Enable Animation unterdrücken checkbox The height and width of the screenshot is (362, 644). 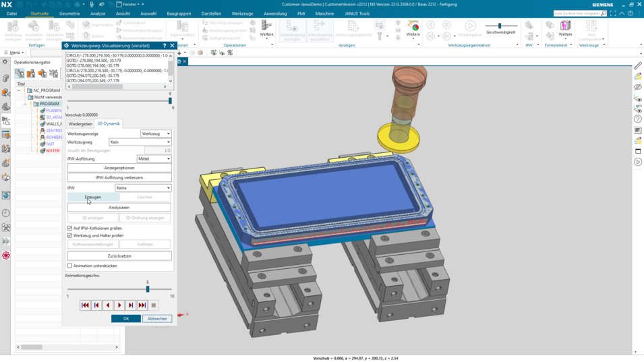click(x=70, y=266)
